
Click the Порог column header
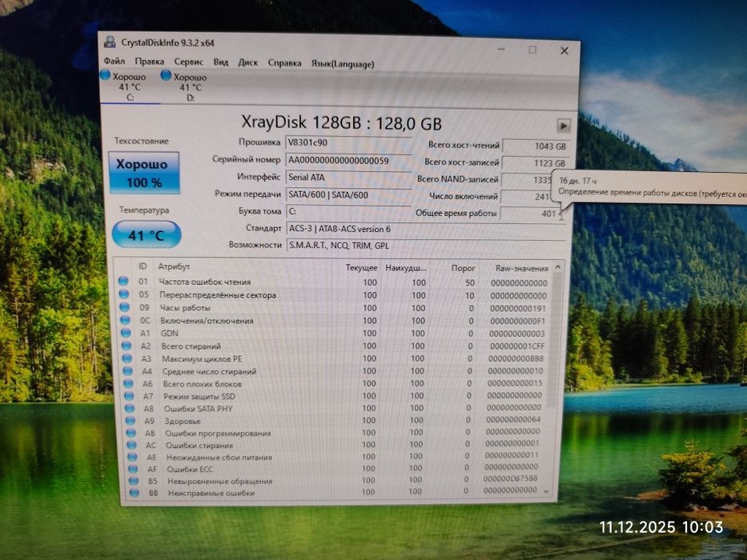coord(463,268)
